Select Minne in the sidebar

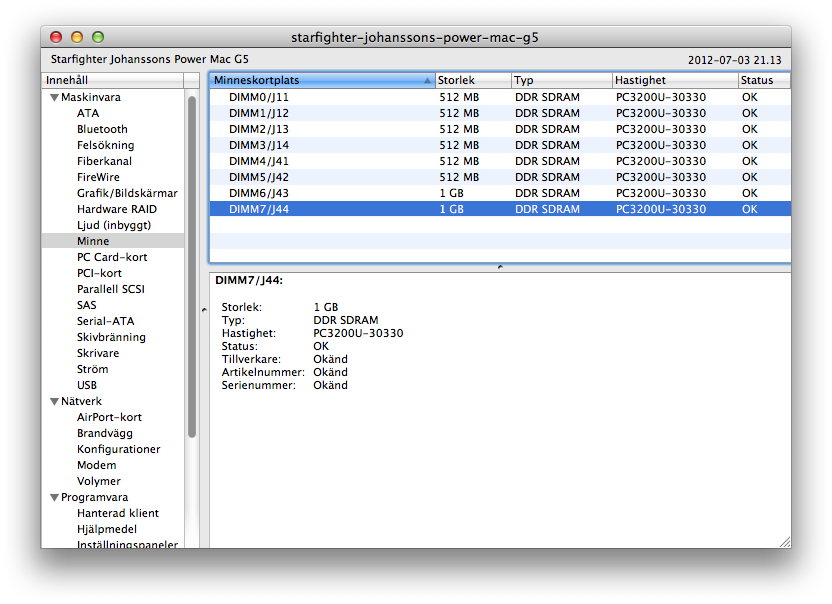(x=113, y=241)
